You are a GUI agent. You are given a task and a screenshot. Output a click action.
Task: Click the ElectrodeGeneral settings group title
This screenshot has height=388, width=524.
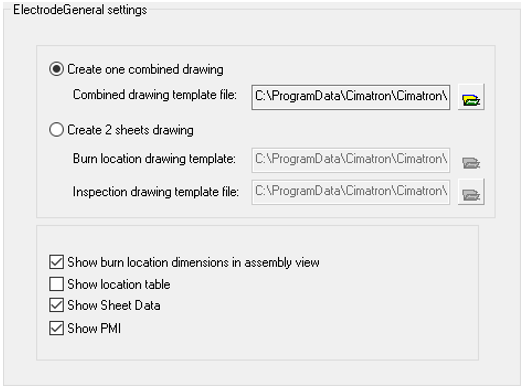[80, 10]
